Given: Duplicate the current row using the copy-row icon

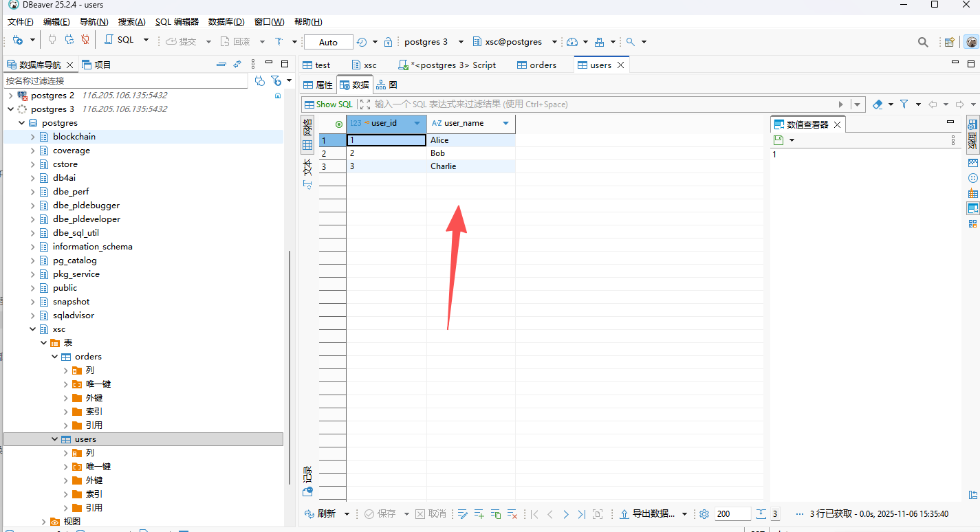Looking at the screenshot, I should point(496,514).
